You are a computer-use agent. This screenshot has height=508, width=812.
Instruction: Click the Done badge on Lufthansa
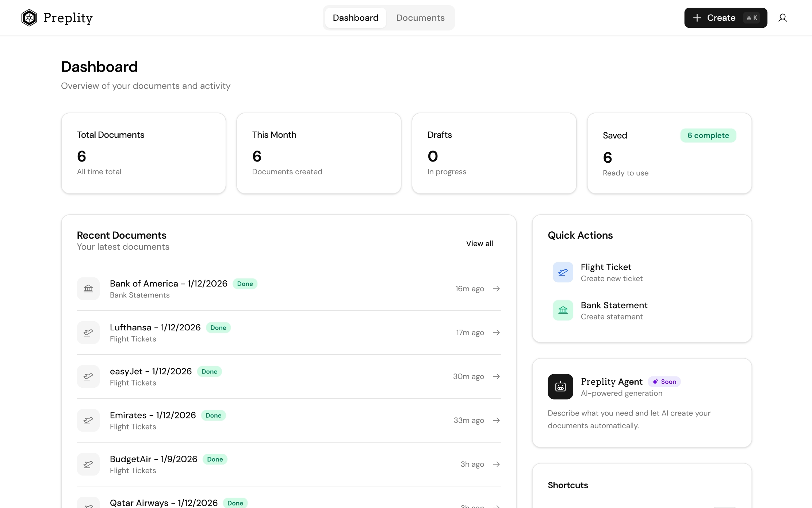pyautogui.click(x=218, y=327)
